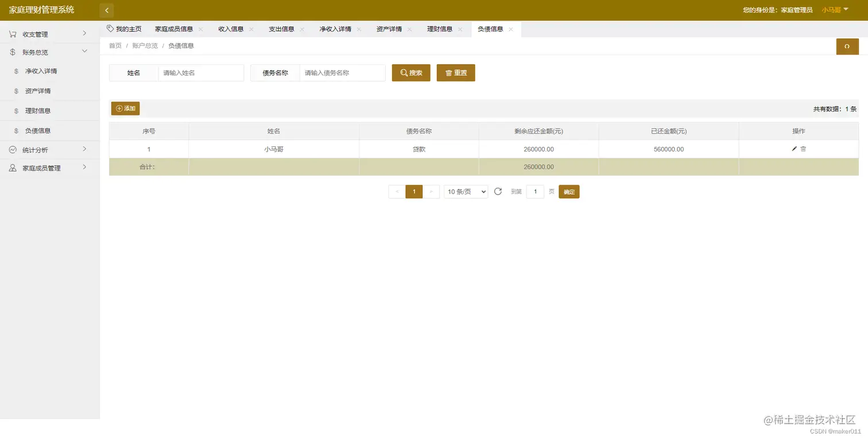Image resolution: width=868 pixels, height=438 pixels.
Task: Switch to the 净收入详情 tab
Action: [335, 29]
